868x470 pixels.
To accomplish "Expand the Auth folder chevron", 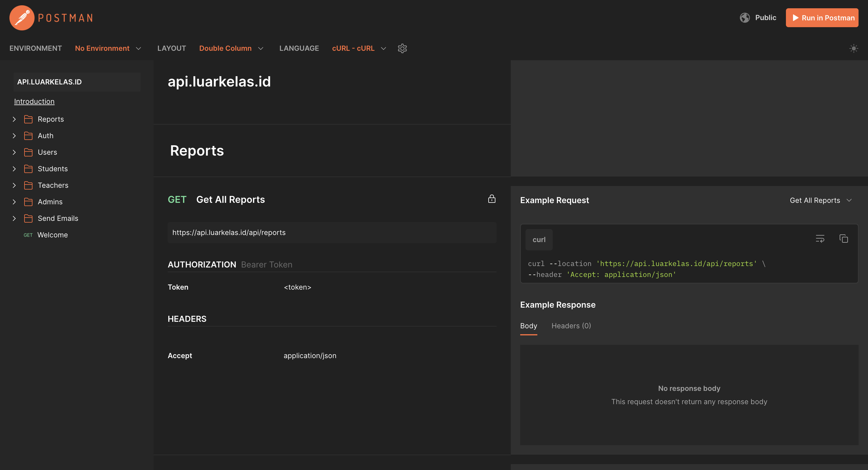I will [14, 136].
